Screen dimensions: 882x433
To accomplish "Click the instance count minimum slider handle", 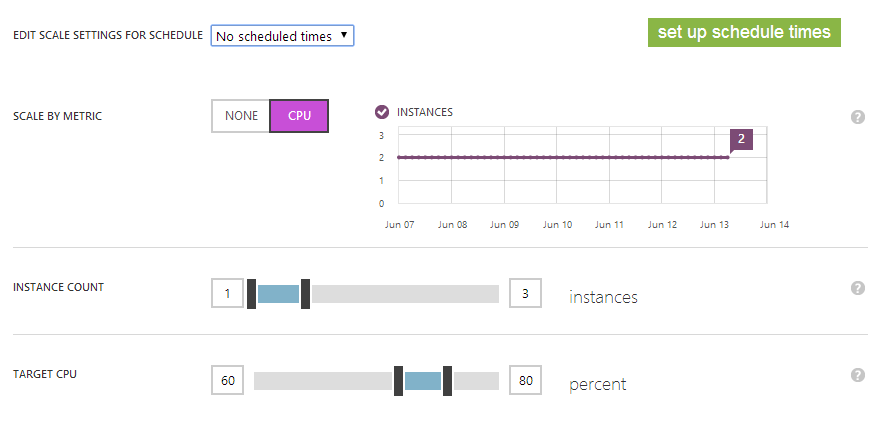I will pyautogui.click(x=252, y=293).
